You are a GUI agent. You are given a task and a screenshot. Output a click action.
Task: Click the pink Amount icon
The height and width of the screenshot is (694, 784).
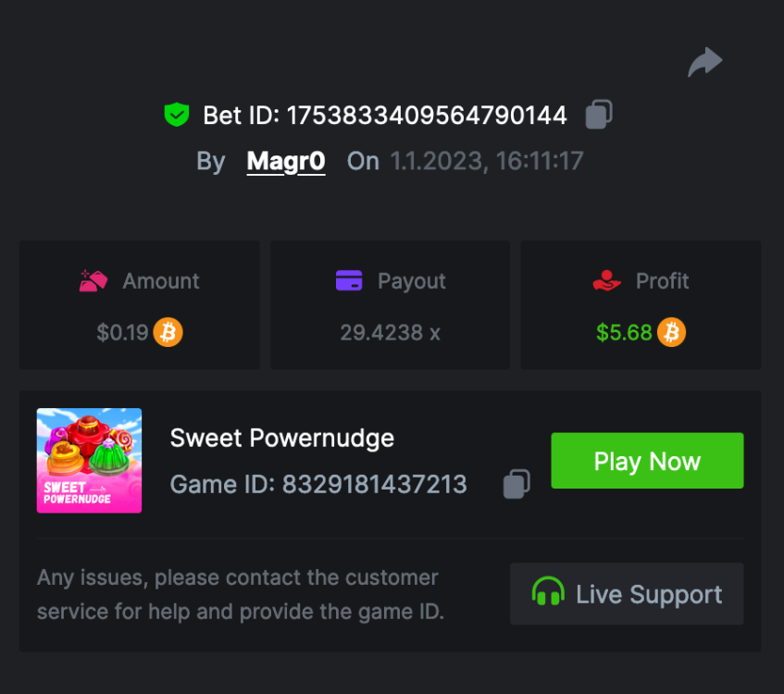tap(93, 281)
